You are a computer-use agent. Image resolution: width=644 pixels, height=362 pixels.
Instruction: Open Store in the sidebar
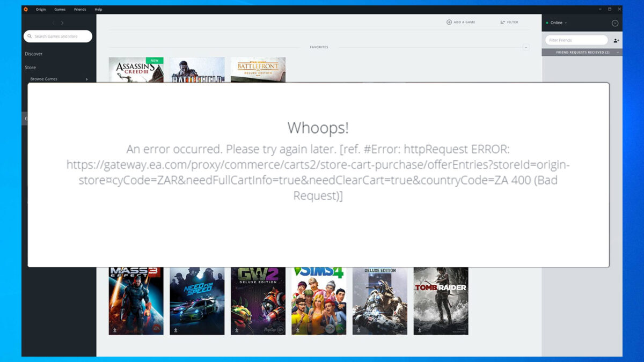click(31, 68)
